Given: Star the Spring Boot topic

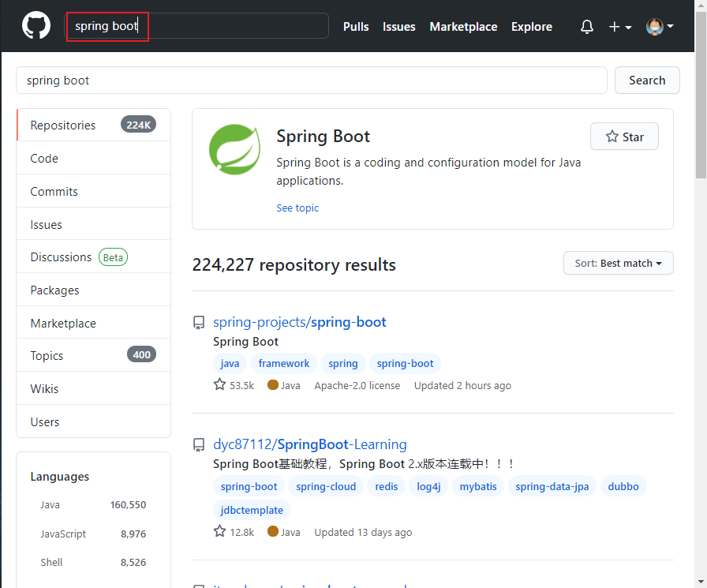Looking at the screenshot, I should coord(624,137).
